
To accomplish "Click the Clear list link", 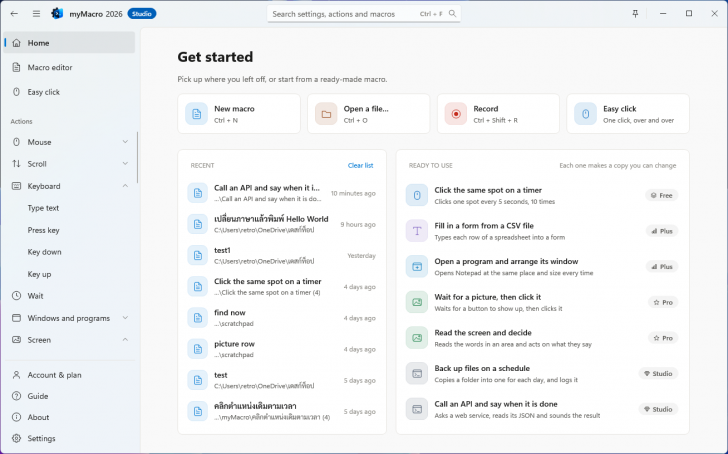I will pos(360,165).
